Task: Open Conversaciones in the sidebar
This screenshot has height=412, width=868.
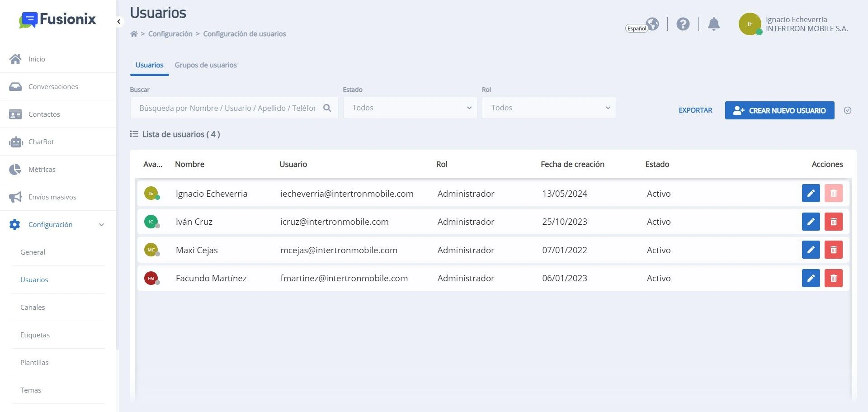Action: [53, 86]
